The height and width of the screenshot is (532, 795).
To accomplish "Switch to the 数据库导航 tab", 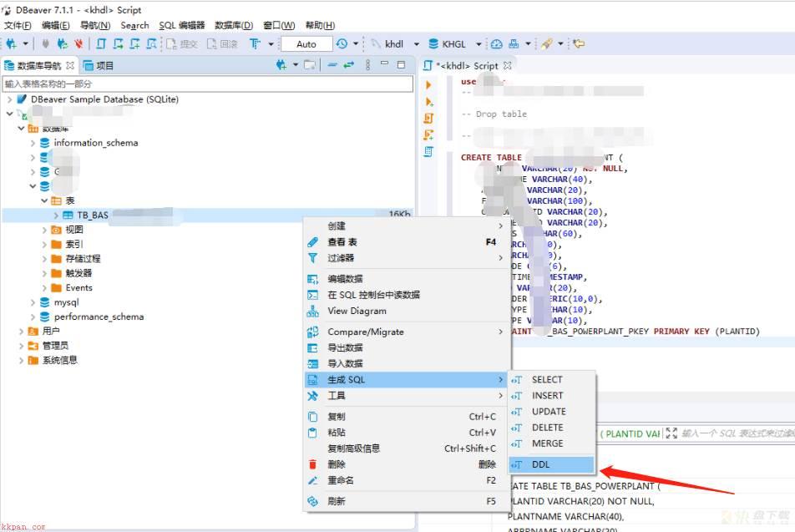I will pyautogui.click(x=38, y=65).
